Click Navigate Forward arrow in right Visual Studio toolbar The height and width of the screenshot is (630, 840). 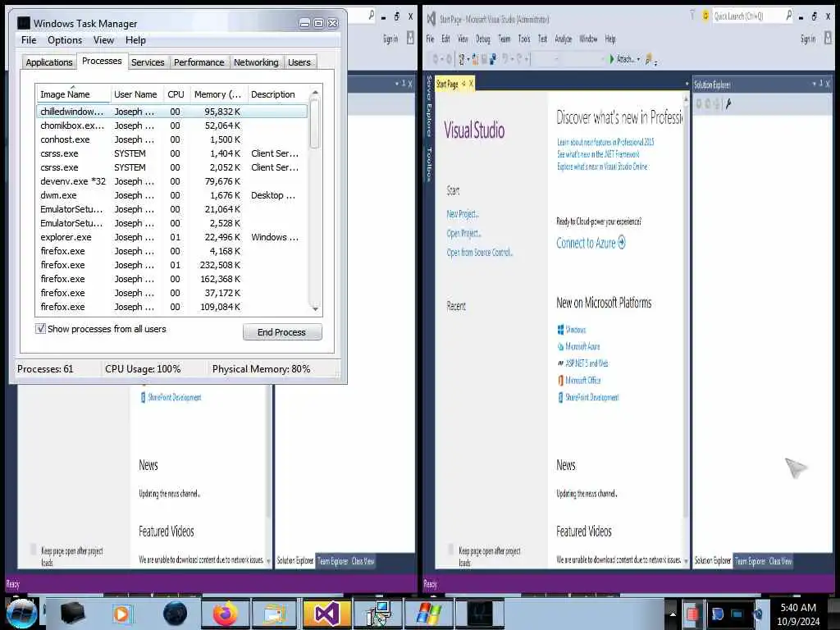(449, 59)
